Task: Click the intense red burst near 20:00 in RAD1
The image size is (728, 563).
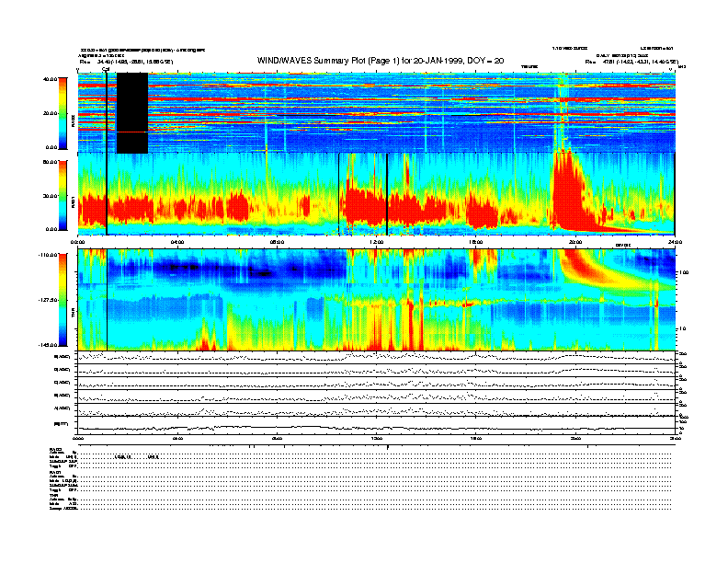Action: point(567,190)
